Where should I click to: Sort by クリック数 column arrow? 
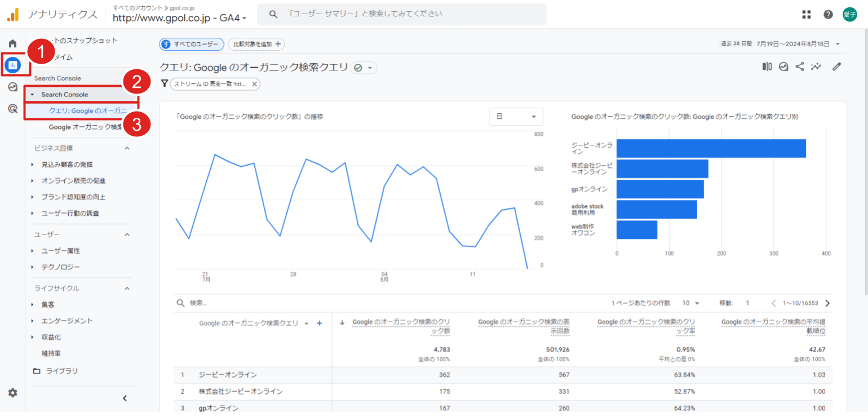click(x=342, y=323)
